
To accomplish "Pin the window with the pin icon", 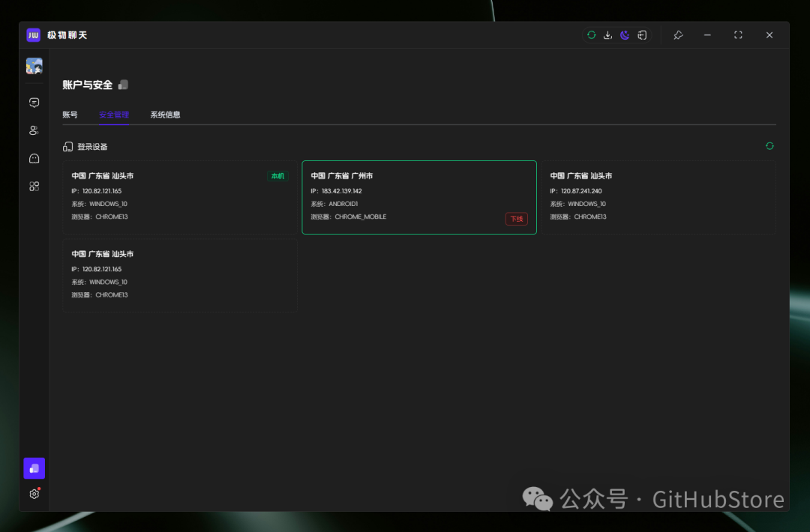I will click(x=678, y=35).
